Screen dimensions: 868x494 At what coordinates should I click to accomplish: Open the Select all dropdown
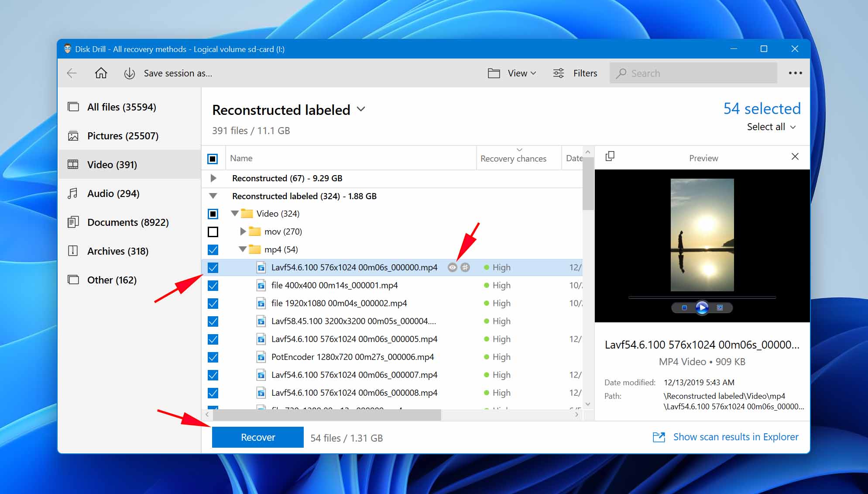772,127
